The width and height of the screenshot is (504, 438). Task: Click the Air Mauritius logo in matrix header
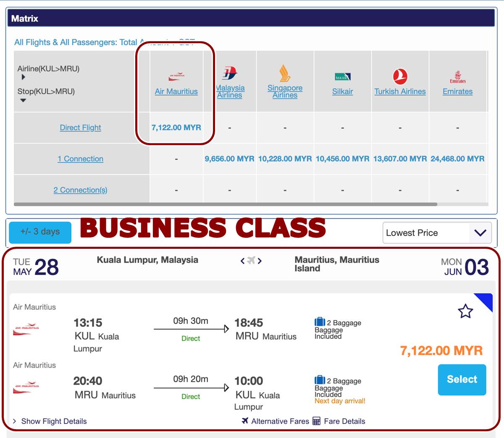click(176, 76)
